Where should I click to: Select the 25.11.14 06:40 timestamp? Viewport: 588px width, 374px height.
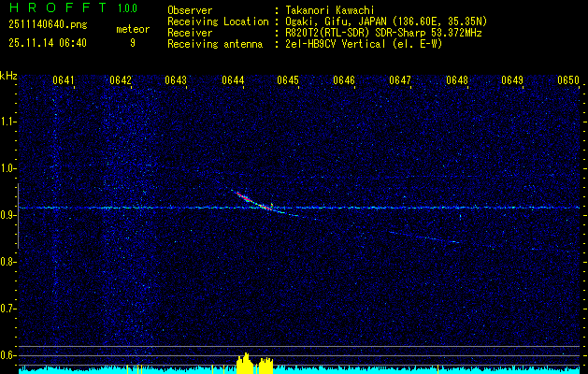47,42
